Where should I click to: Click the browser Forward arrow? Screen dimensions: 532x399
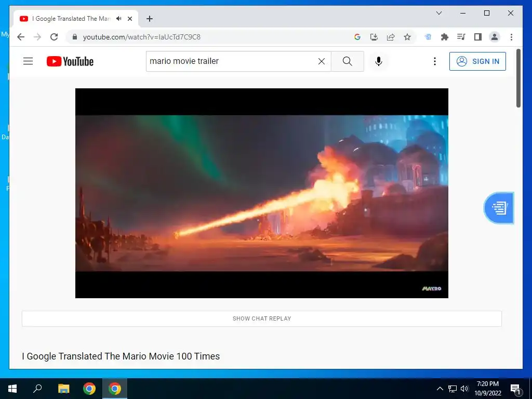37,37
